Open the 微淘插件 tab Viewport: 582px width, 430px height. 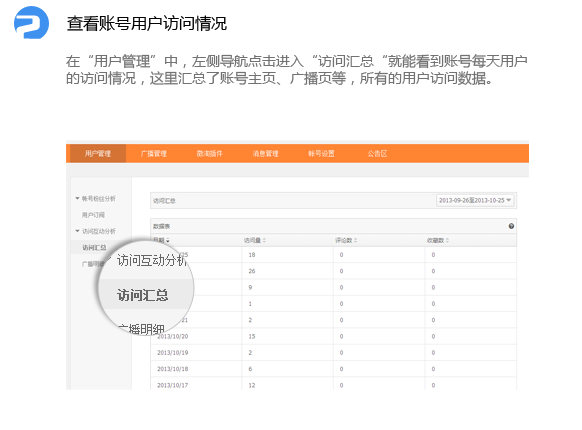coord(209,153)
